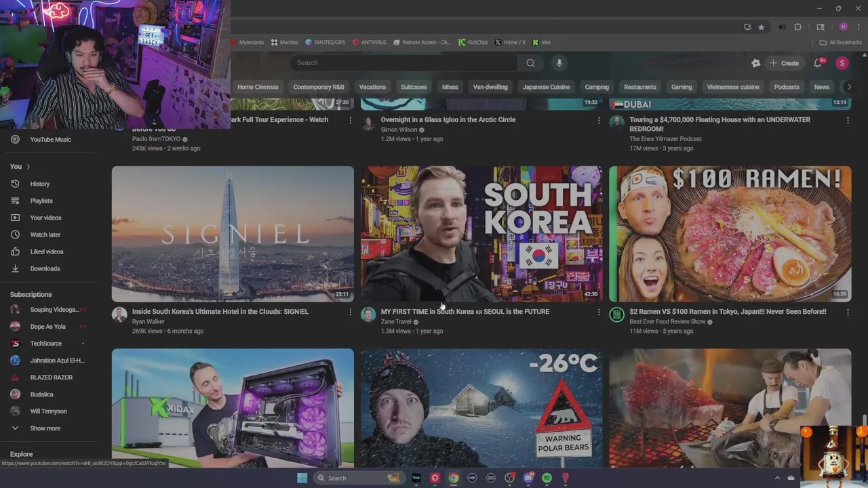
Task: Open more options for the Glass Igloo video
Action: coord(598,120)
